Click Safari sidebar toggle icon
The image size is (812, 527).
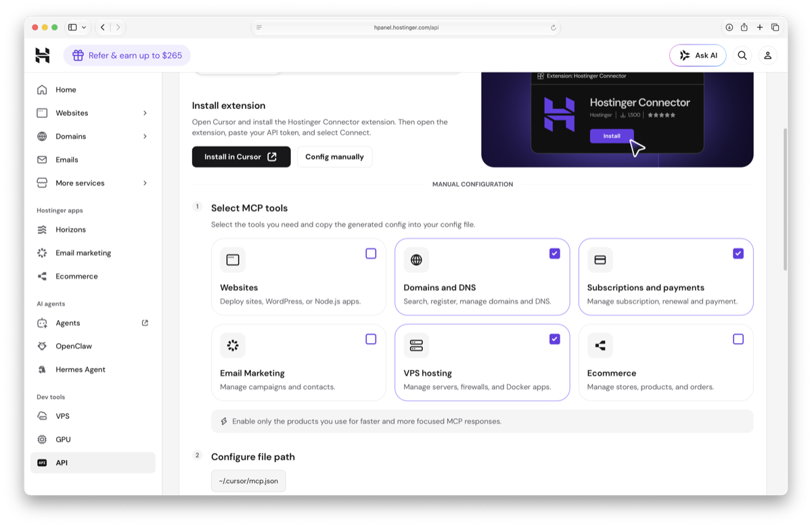pos(72,28)
